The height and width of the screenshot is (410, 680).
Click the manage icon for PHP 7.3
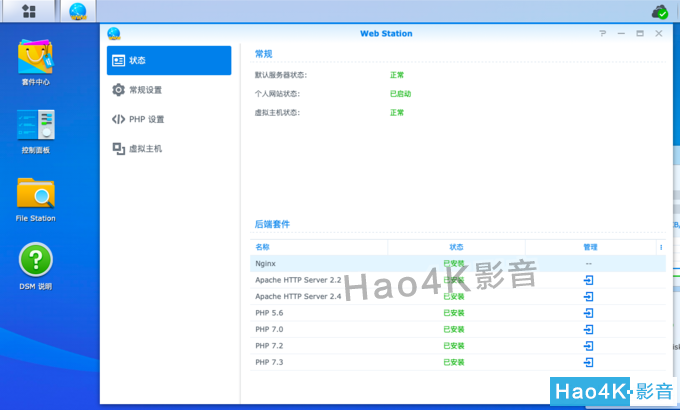click(588, 362)
